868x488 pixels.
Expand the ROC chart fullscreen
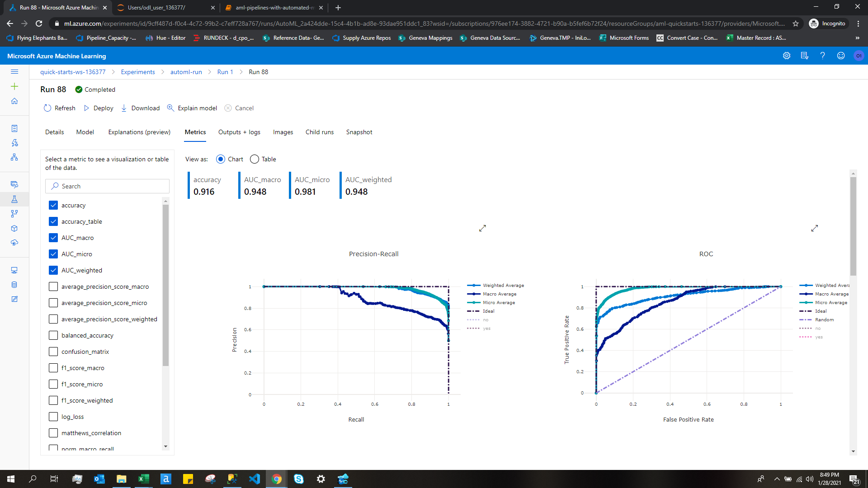[x=814, y=228]
